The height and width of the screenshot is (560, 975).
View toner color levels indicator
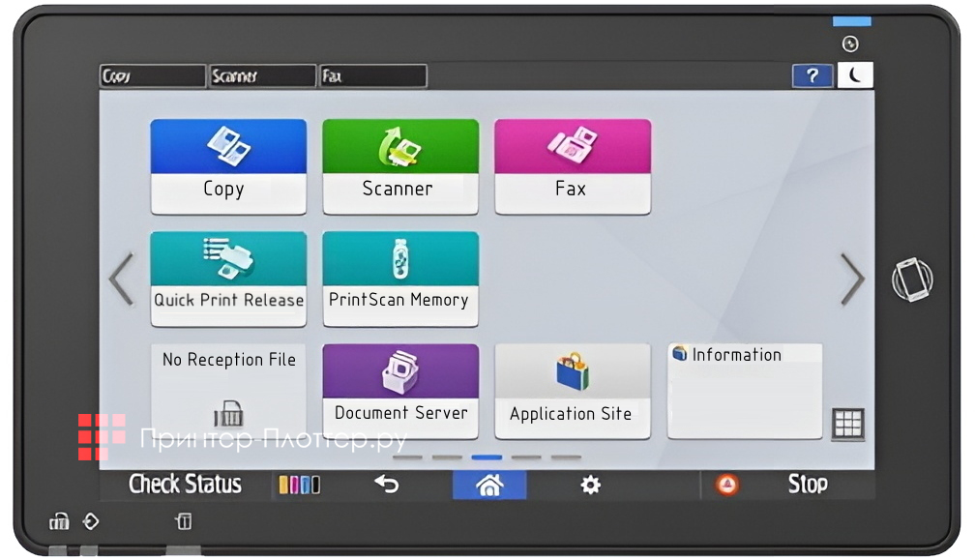(x=299, y=485)
